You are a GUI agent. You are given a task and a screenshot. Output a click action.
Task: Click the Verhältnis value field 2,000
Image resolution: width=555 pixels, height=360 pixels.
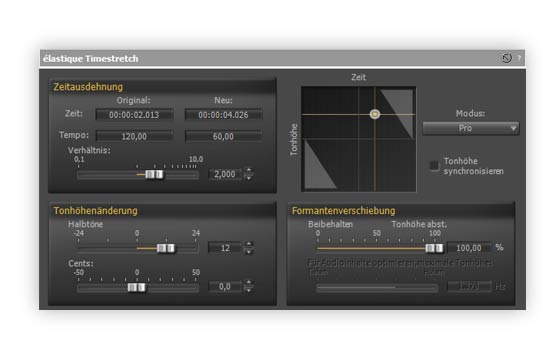point(225,174)
